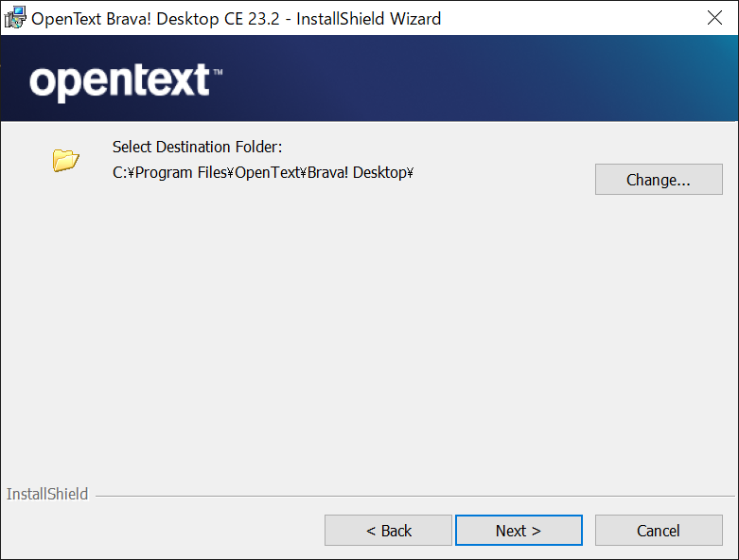This screenshot has width=739, height=560.
Task: Click the 'Select Destination Folder:' label
Action: pos(197,147)
